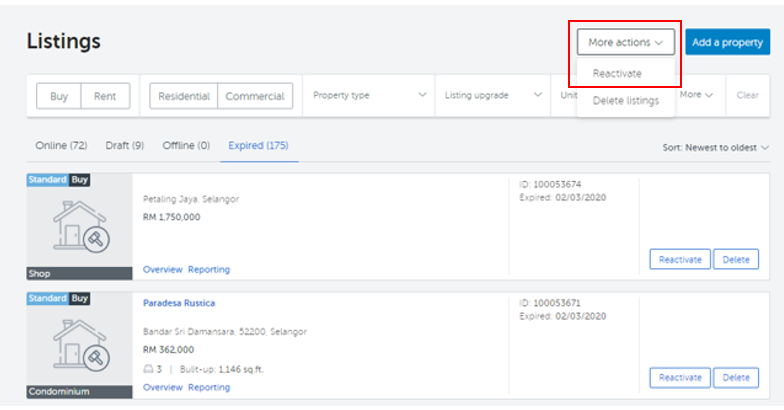784x410 pixels.
Task: Delete the Paradesa Rustica listing
Action: [736, 378]
